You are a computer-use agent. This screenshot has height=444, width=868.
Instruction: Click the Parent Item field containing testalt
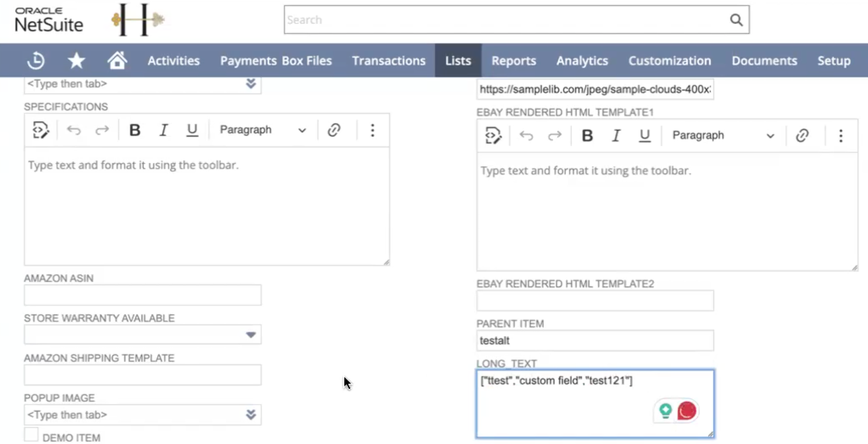595,341
